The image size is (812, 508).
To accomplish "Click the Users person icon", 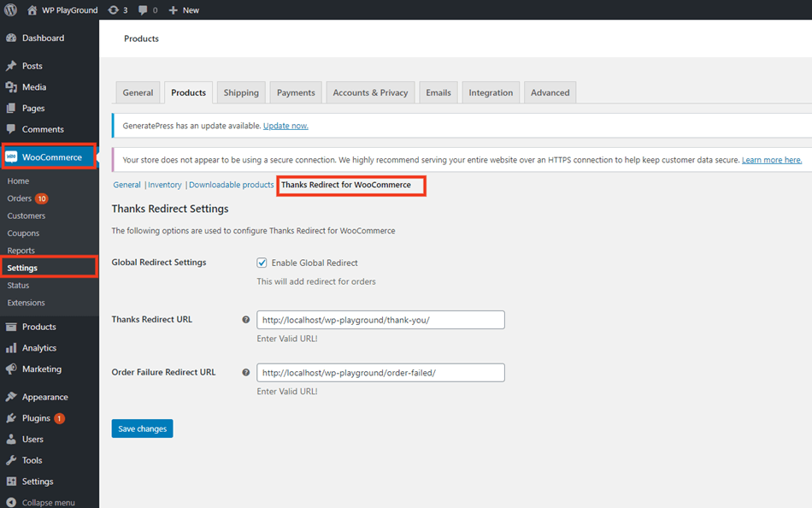I will point(11,439).
